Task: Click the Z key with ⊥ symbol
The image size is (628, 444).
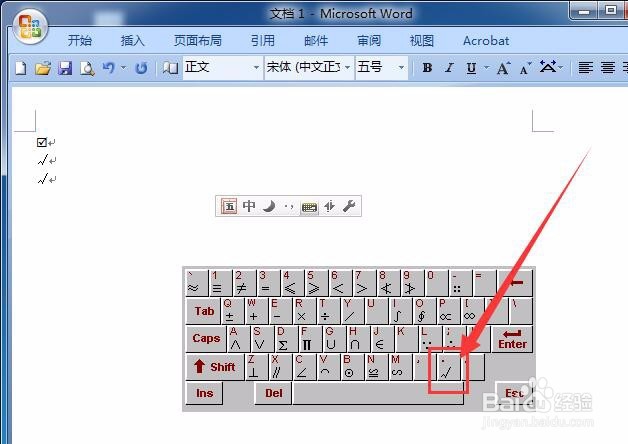Action: [257, 367]
